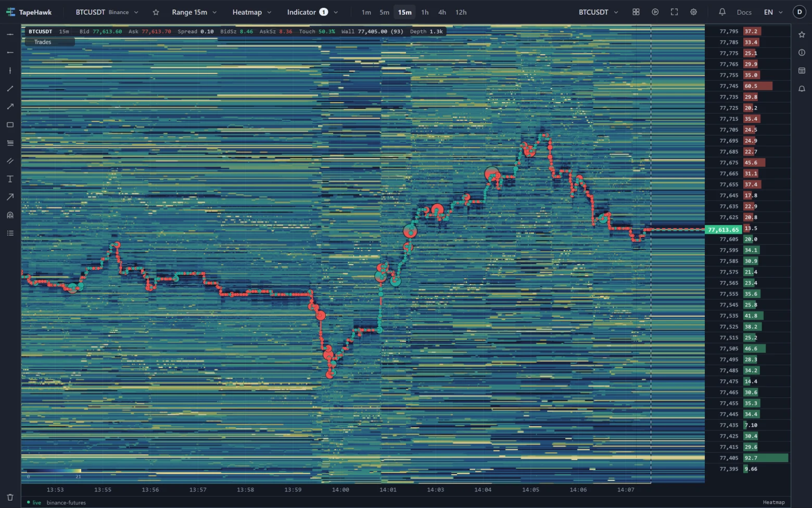The image size is (812, 508).
Task: Click the TapeHawk logo
Action: coord(29,12)
